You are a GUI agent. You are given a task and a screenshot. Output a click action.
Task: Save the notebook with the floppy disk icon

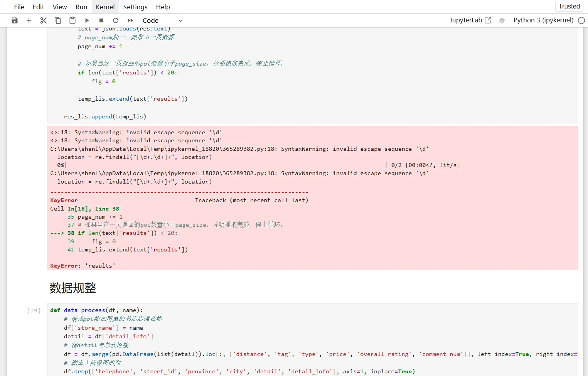click(15, 20)
